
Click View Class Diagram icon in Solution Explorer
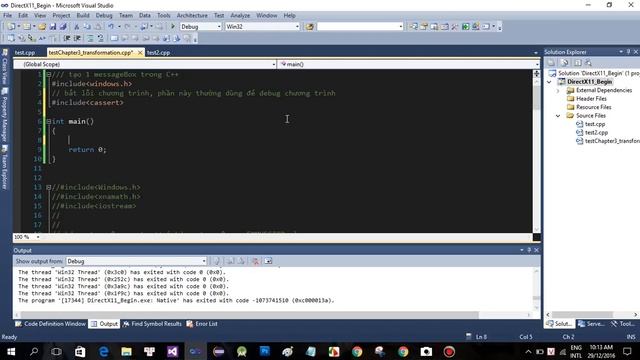click(x=588, y=63)
